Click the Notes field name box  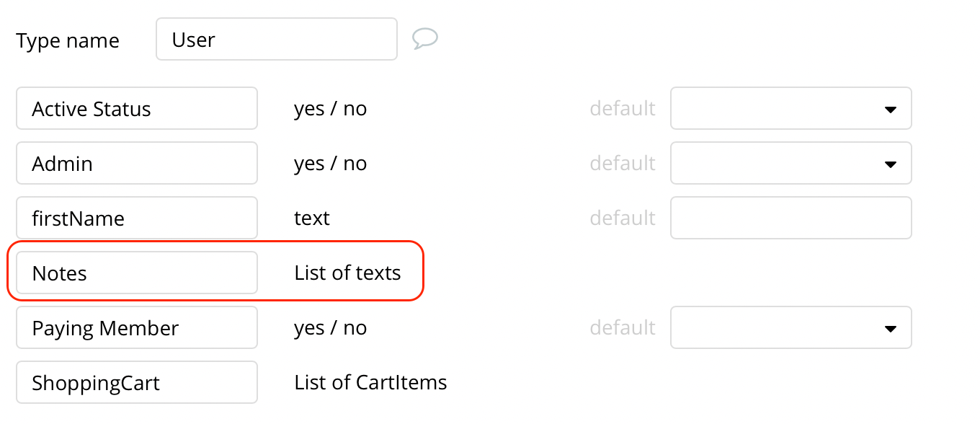click(137, 273)
